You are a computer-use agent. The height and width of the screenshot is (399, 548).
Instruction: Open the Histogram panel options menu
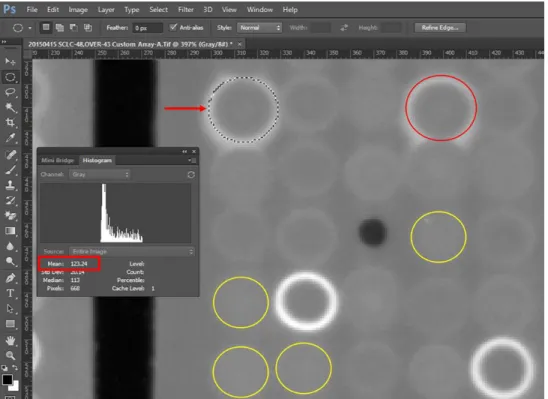[x=192, y=160]
